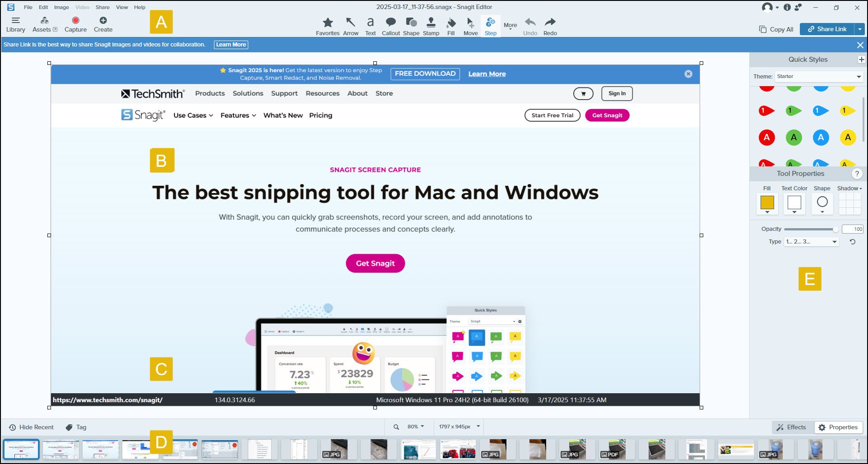868x464 pixels.
Task: Select the first recent capture thumbnail
Action: point(21,449)
